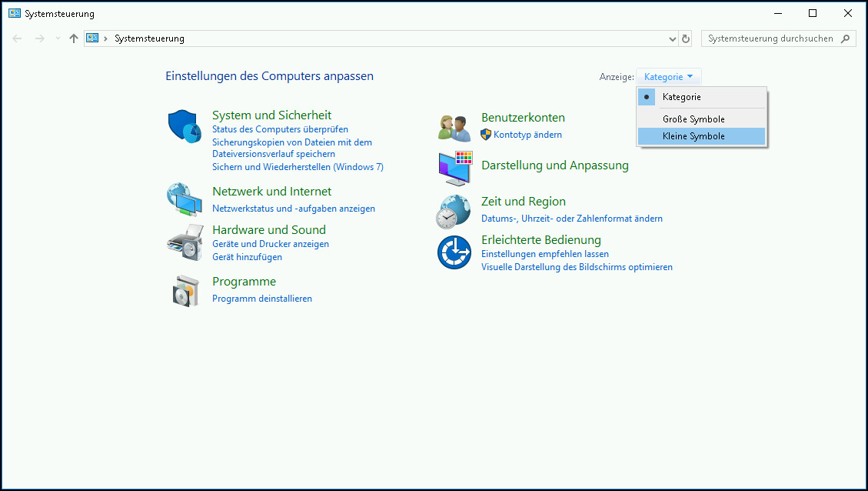
Task: Select the Kategorie radio option in the view menu
Action: (x=681, y=97)
